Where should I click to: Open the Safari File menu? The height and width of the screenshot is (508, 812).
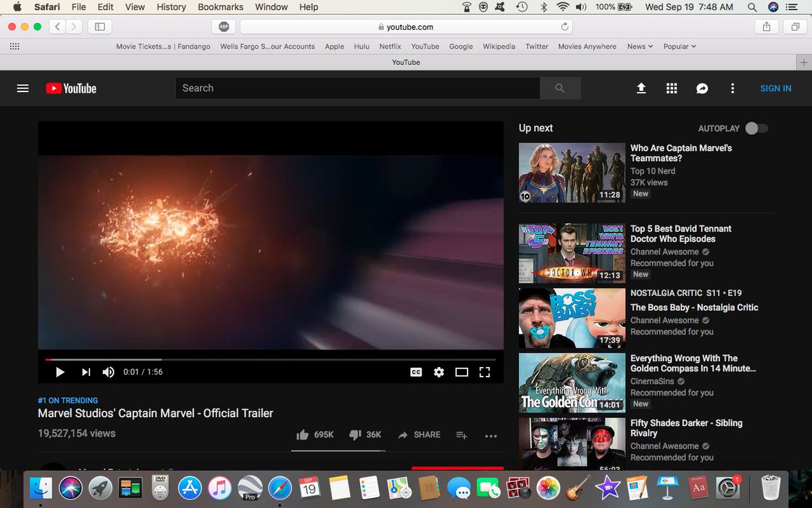point(78,7)
